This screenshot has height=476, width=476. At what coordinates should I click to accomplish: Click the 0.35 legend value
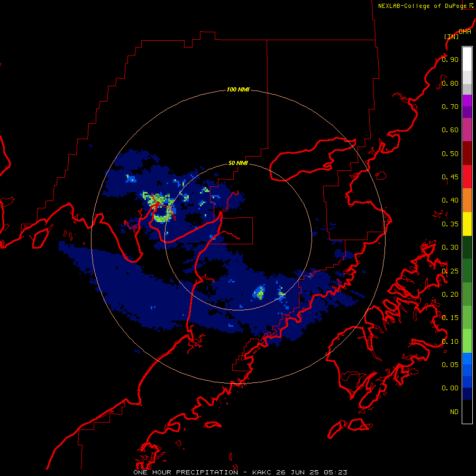[450, 224]
